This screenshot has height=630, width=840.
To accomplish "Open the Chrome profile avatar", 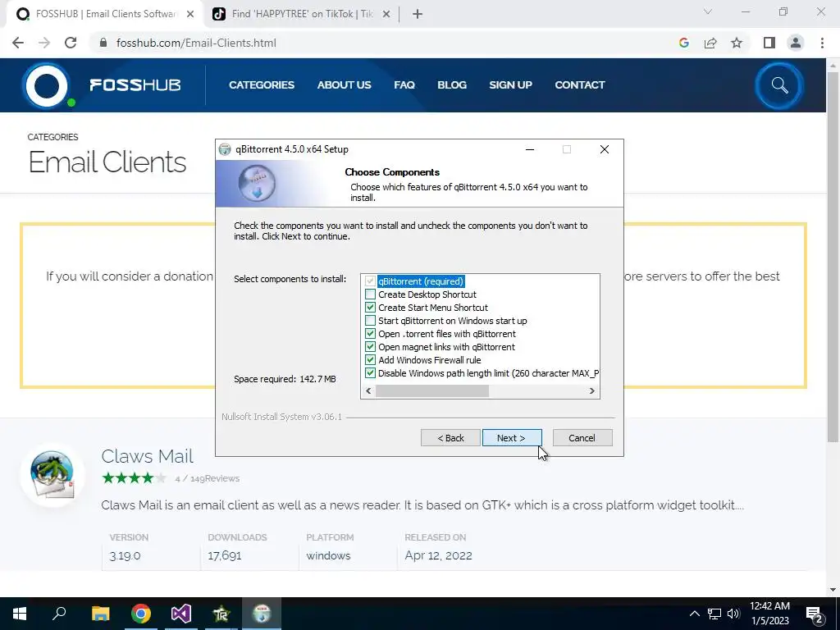I will click(x=796, y=43).
